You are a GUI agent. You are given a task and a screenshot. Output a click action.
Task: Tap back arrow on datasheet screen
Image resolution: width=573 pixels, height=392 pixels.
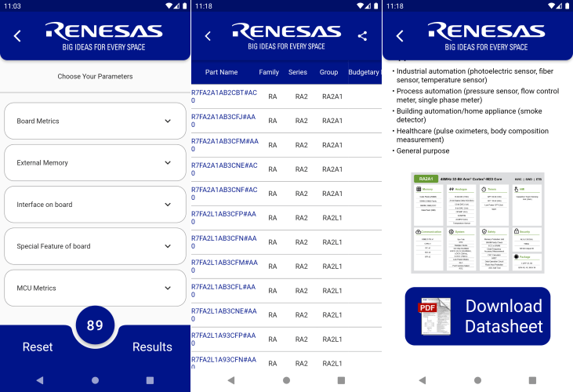click(400, 36)
